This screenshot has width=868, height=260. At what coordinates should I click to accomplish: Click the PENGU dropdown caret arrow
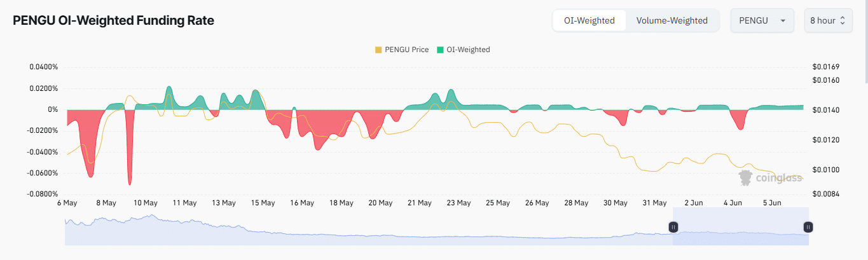point(783,20)
